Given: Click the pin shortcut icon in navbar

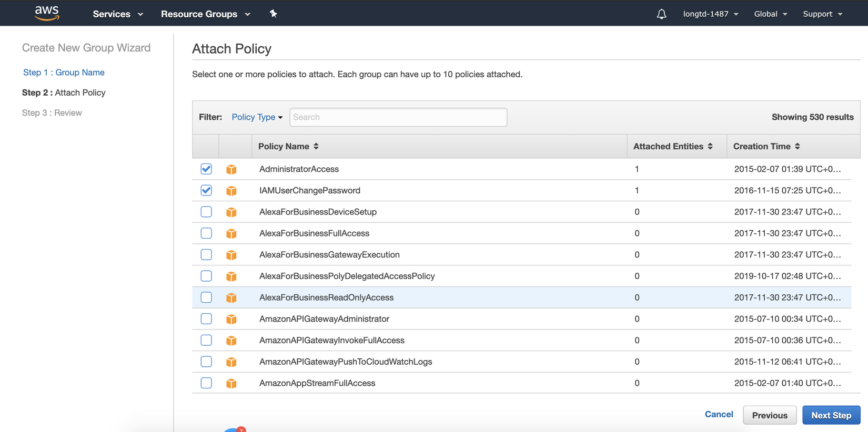Looking at the screenshot, I should click(273, 14).
